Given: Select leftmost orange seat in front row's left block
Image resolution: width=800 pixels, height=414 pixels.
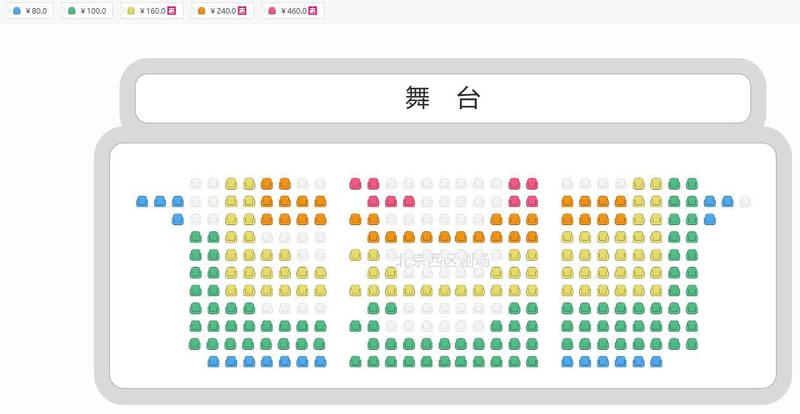Looking at the screenshot, I should coord(267,184).
